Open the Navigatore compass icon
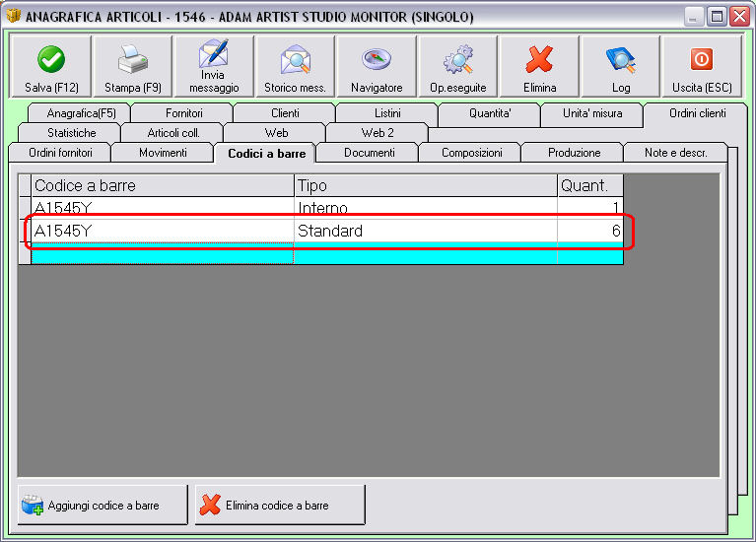 tap(377, 59)
